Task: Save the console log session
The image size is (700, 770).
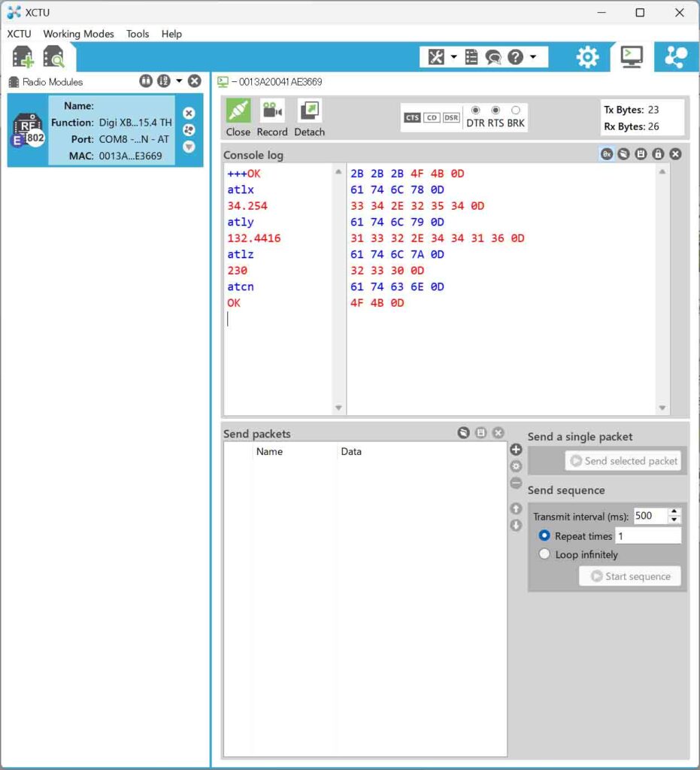Action: (x=641, y=154)
